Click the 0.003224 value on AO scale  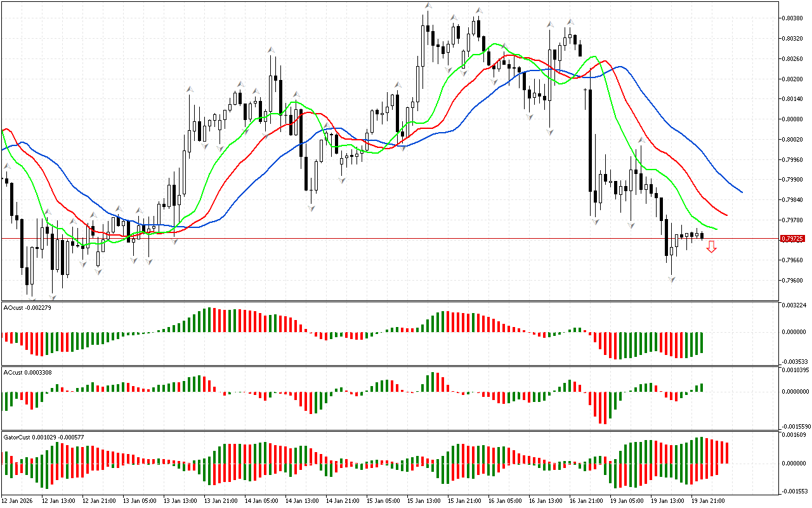[794, 305]
